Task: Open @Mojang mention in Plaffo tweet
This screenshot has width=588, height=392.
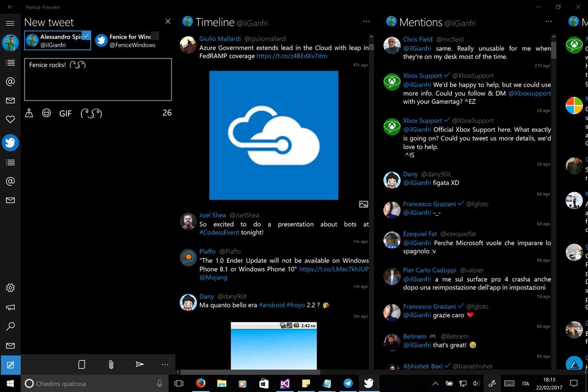Action: pos(213,278)
